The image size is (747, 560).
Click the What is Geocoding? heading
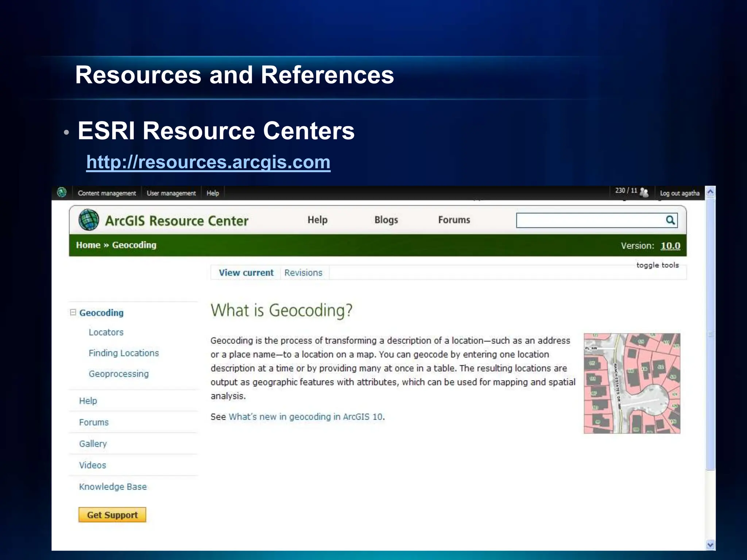point(282,311)
